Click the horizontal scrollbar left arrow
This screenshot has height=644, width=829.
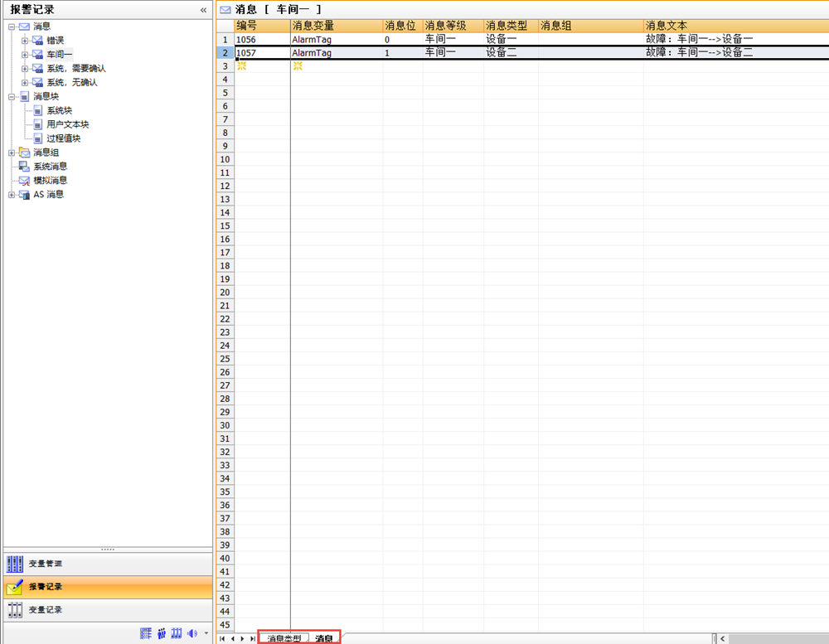723,638
